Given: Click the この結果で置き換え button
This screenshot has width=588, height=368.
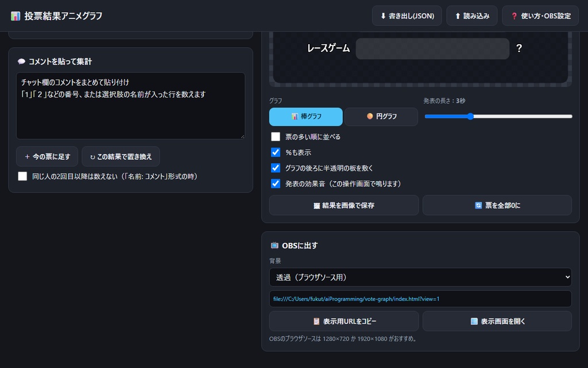Looking at the screenshot, I should pos(121,156).
